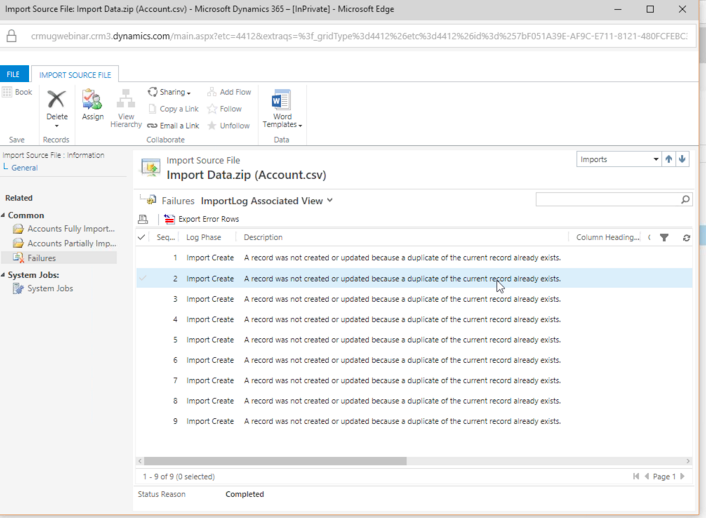The height and width of the screenshot is (518, 706).
Task: Click the Delete records icon
Action: pyautogui.click(x=56, y=100)
